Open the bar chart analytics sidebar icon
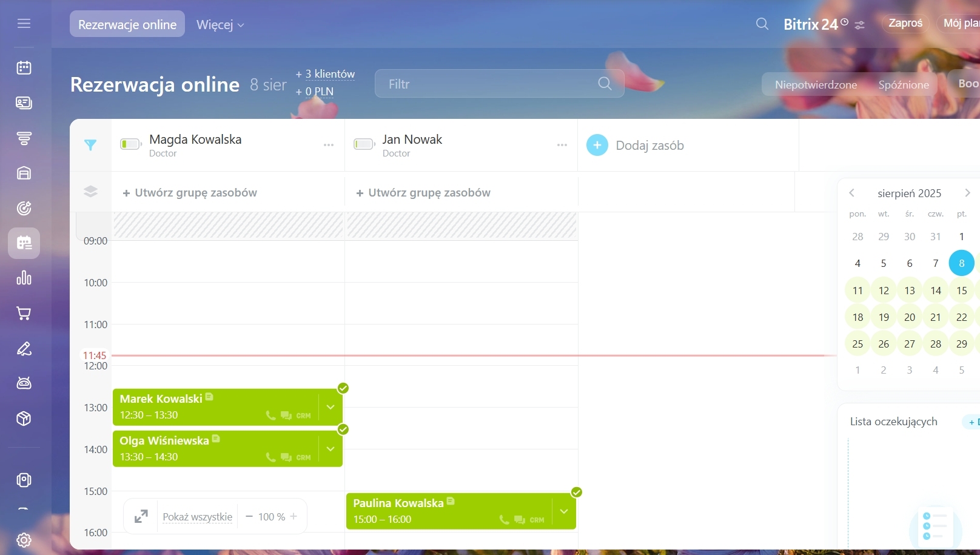Screen dimensions: 980x555 point(24,278)
